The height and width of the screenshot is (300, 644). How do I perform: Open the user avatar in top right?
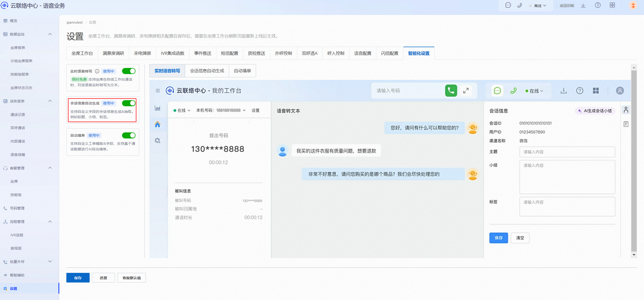633,5
